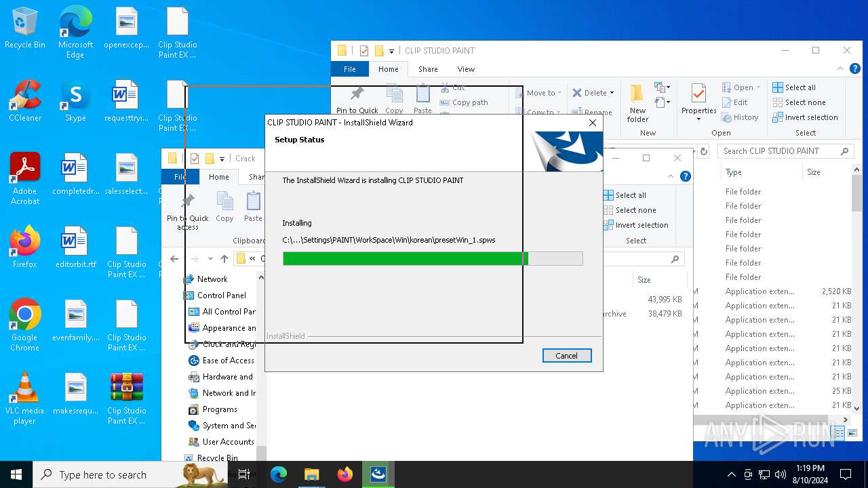Open the notification center icon

[846, 474]
